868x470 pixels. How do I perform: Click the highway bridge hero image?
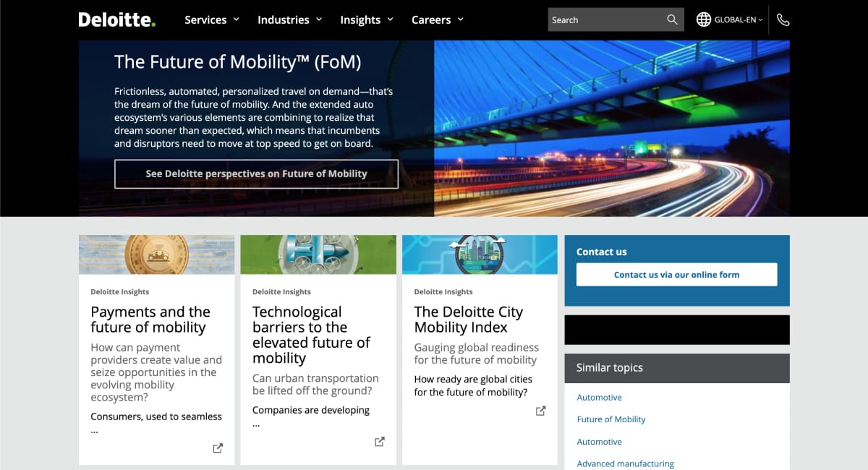[x=612, y=128]
